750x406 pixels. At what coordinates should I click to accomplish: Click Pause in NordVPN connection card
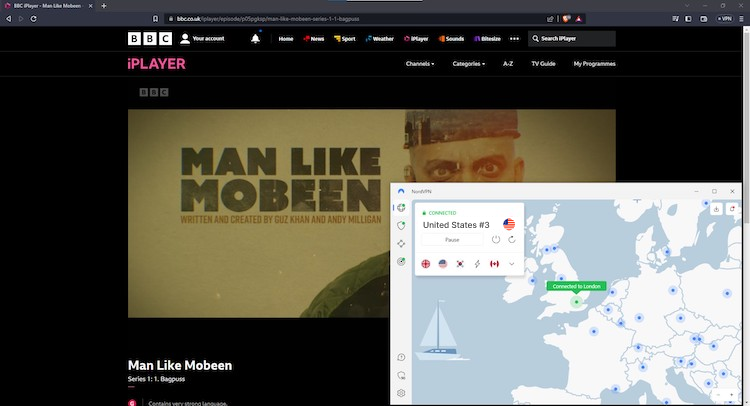[452, 240]
